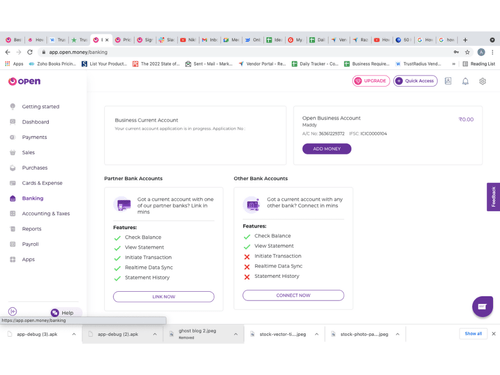500x375 pixels.
Task: Open the Daily Tracker bookmark
Action: point(315,64)
